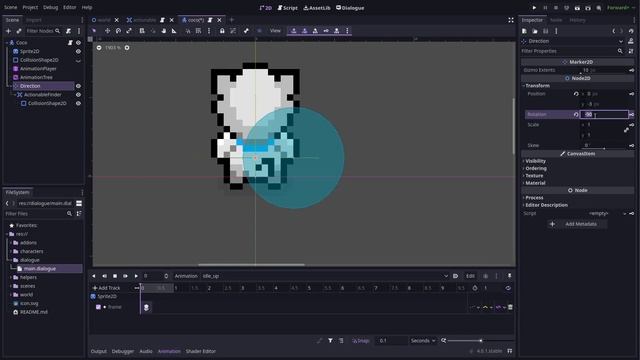Select the Pan hand tool
The width and height of the screenshot is (640, 360).
coord(164,31)
